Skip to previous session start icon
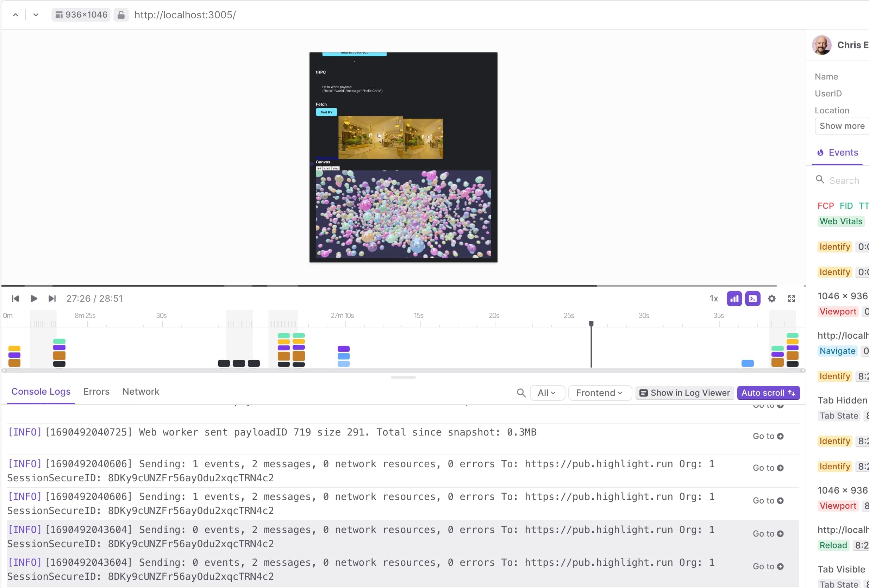The width and height of the screenshot is (869, 588). click(15, 298)
